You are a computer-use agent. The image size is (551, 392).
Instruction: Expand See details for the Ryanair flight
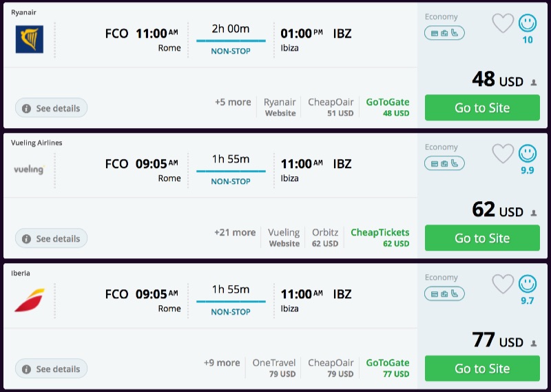click(x=51, y=108)
